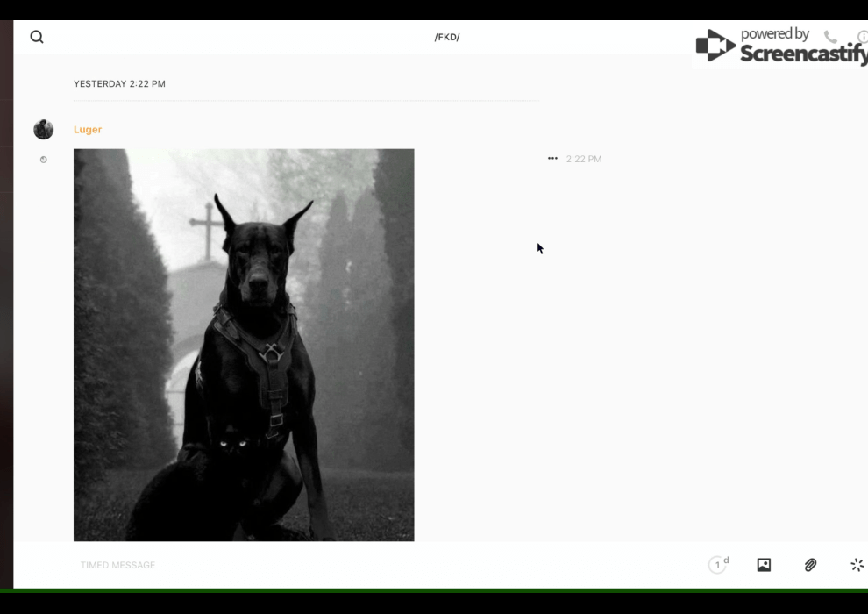
Task: Click the dotted divider line under the date
Action: [307, 101]
